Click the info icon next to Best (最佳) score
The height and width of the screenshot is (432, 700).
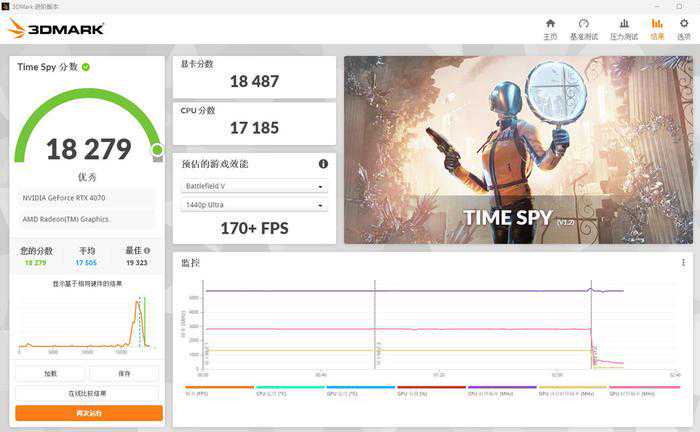point(147,251)
